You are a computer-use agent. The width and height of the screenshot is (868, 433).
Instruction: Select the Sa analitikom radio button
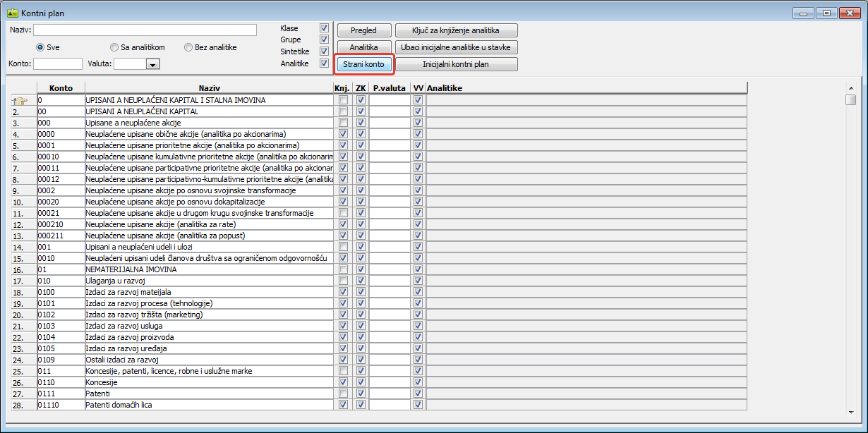coord(114,47)
